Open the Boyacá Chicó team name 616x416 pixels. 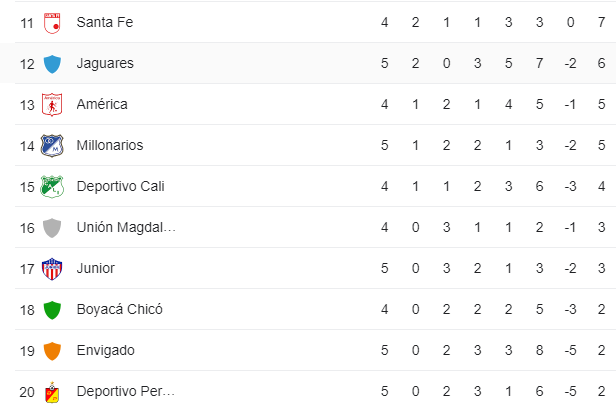[x=120, y=310]
